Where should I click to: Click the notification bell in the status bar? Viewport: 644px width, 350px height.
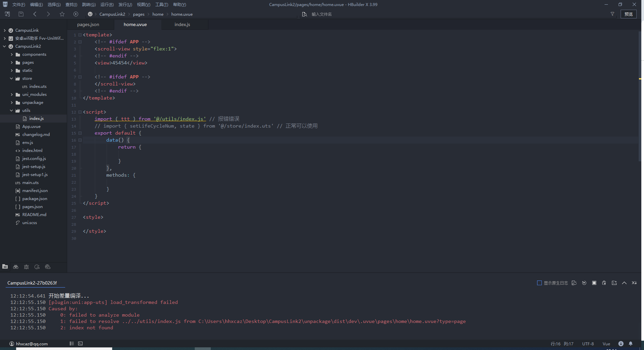click(x=631, y=344)
